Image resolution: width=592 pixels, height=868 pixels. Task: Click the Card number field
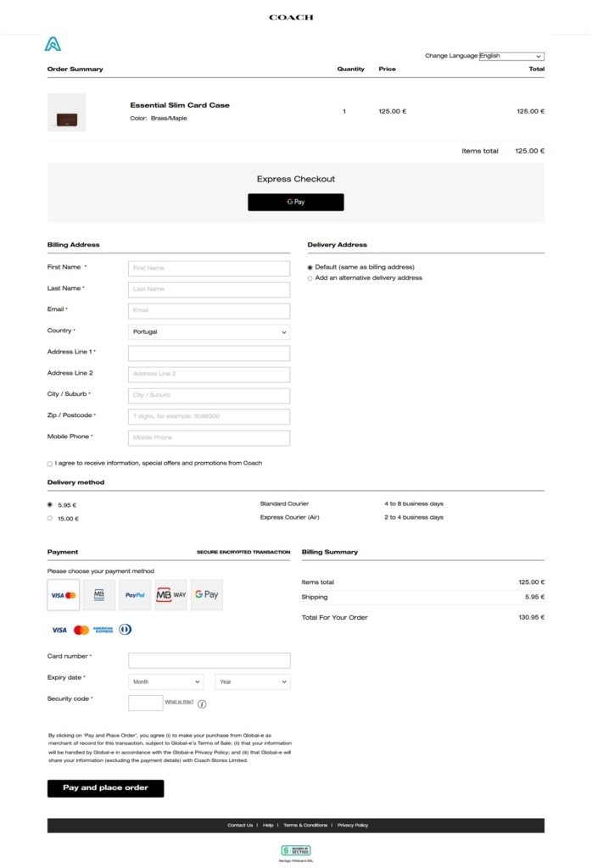point(209,659)
